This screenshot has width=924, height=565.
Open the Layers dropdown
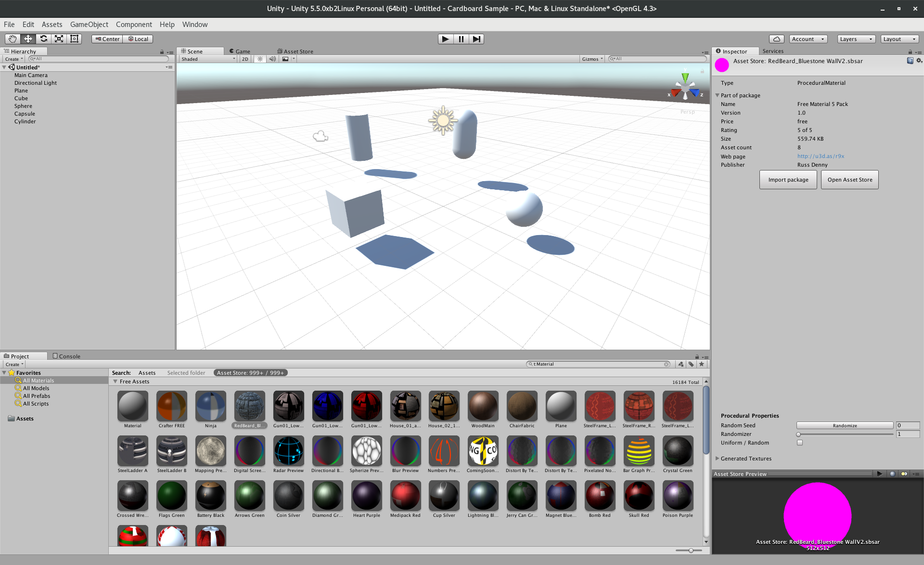[x=856, y=39]
